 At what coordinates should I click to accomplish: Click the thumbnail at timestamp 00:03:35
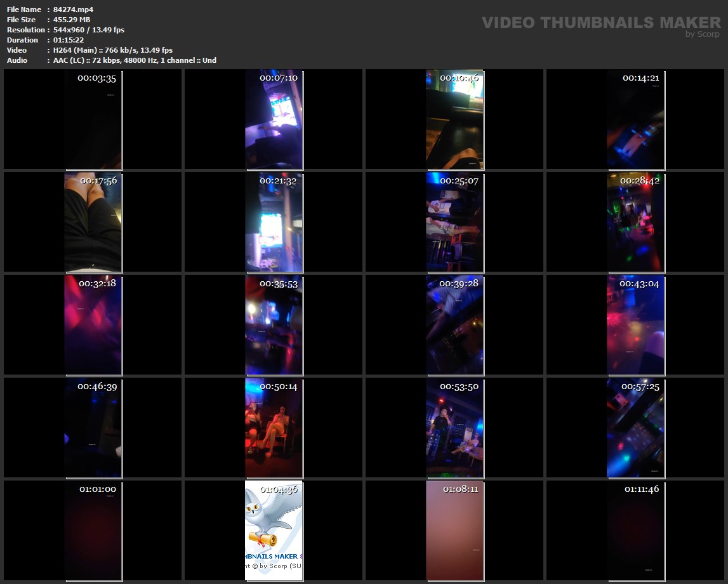pos(93,120)
